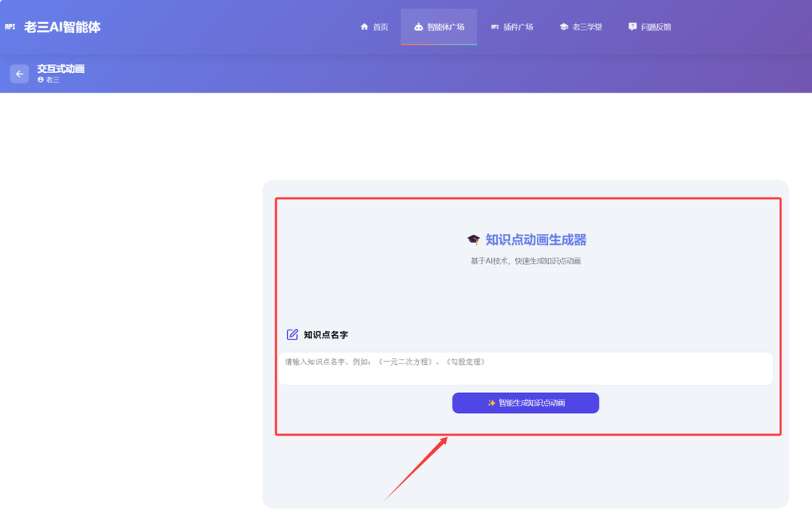Image resolution: width=812 pixels, height=526 pixels.
Task: Click the back arrow button
Action: [18, 74]
